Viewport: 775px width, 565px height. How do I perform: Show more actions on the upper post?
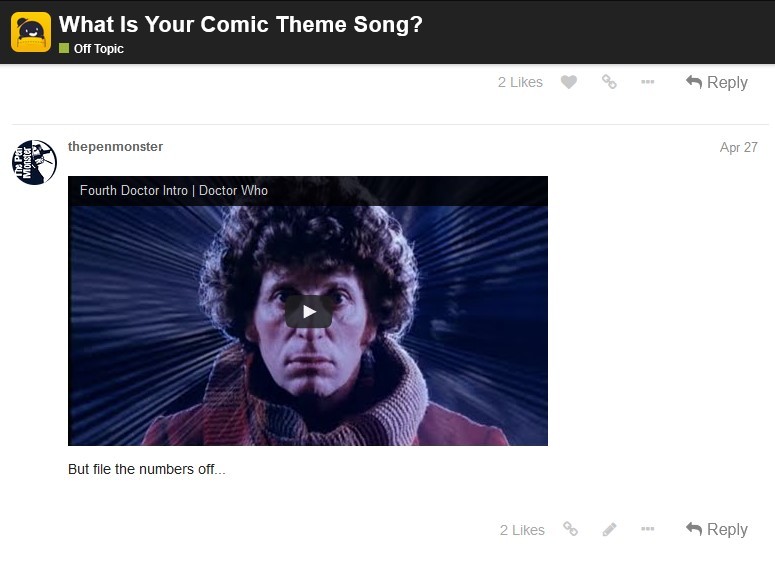[648, 82]
